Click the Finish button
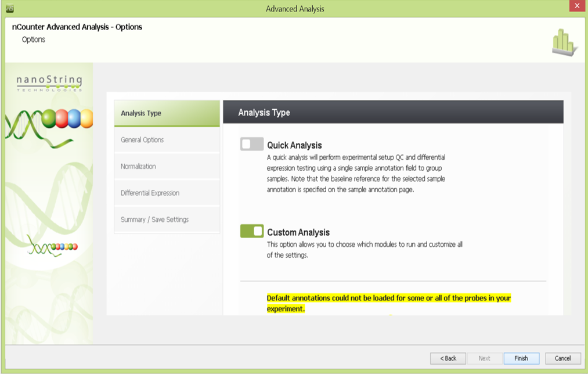 pos(521,359)
